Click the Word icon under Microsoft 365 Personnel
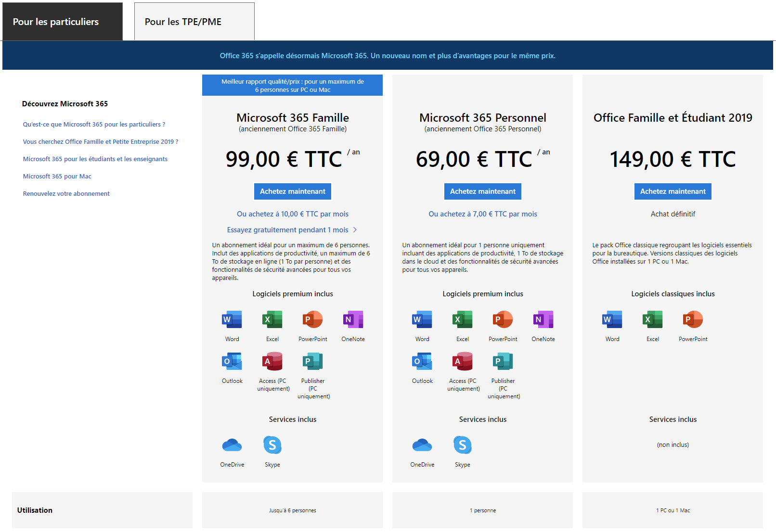 coord(422,319)
